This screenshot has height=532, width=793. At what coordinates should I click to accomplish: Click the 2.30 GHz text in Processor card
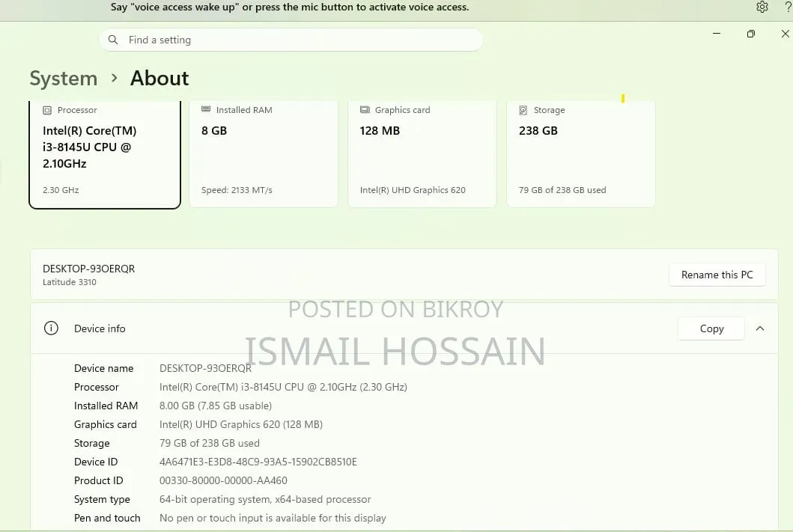click(x=61, y=190)
